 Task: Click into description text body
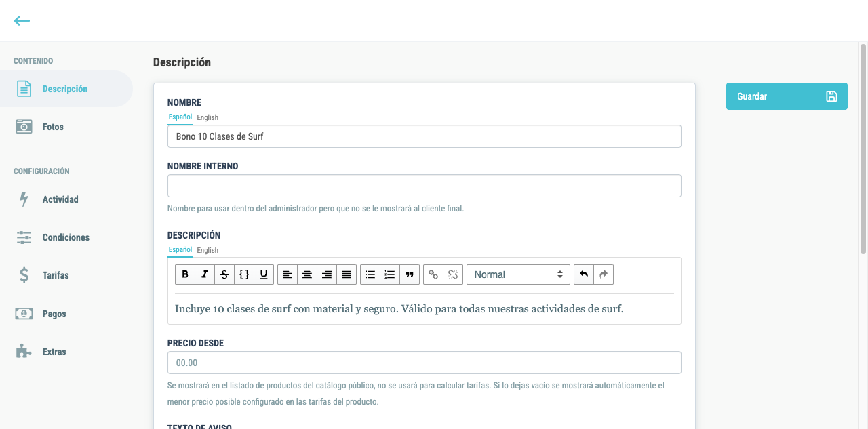click(425, 309)
